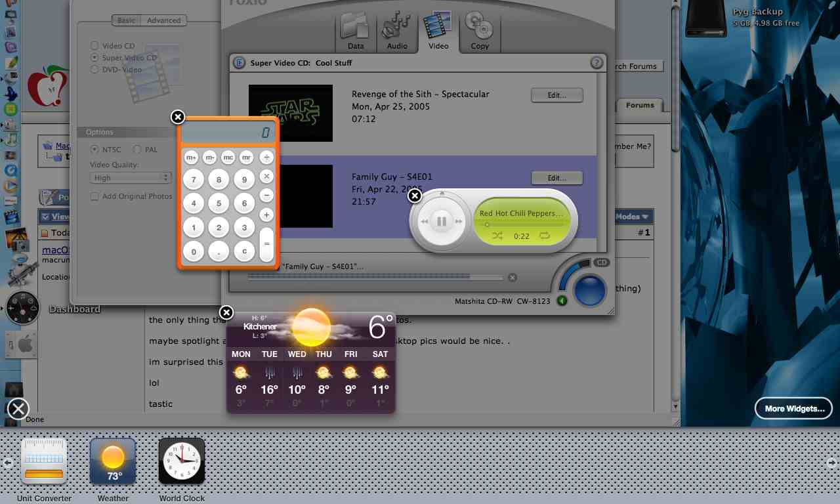Open the Forums tab in the browser
This screenshot has height=504, width=840.
pos(640,105)
